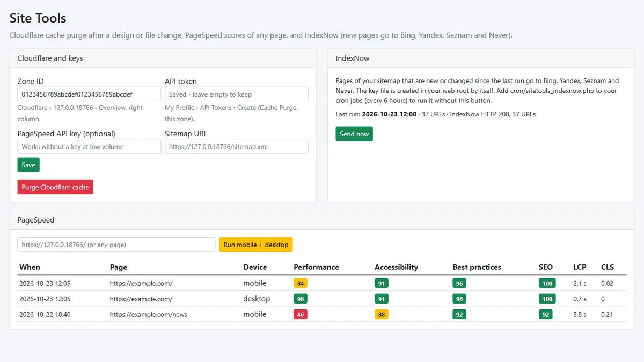Click the 2026-10-22 18:40 timestamp
The width and height of the screenshot is (644, 362).
pyautogui.click(x=45, y=315)
